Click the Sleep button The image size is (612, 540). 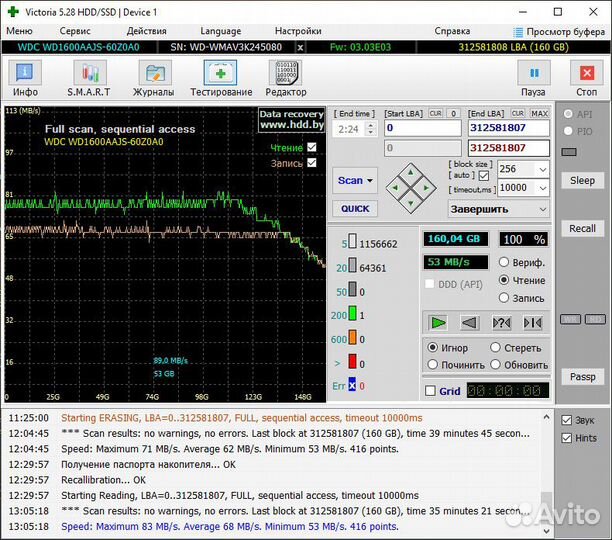(x=582, y=181)
